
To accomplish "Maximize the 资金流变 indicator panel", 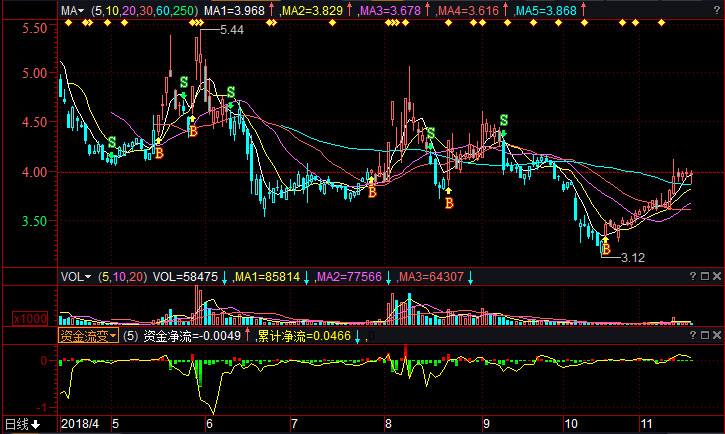I will point(704,336).
